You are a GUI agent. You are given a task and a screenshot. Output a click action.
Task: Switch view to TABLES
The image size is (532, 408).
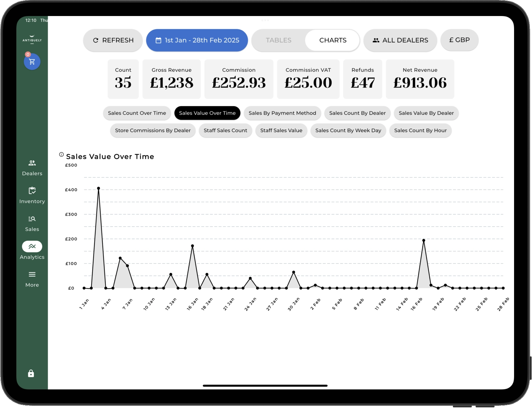[279, 40]
